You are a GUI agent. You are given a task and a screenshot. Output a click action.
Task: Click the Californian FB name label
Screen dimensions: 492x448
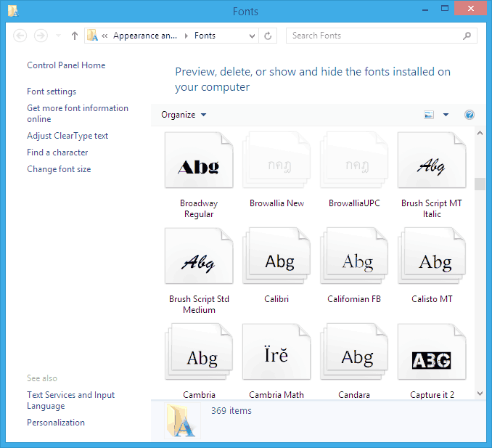(x=354, y=299)
